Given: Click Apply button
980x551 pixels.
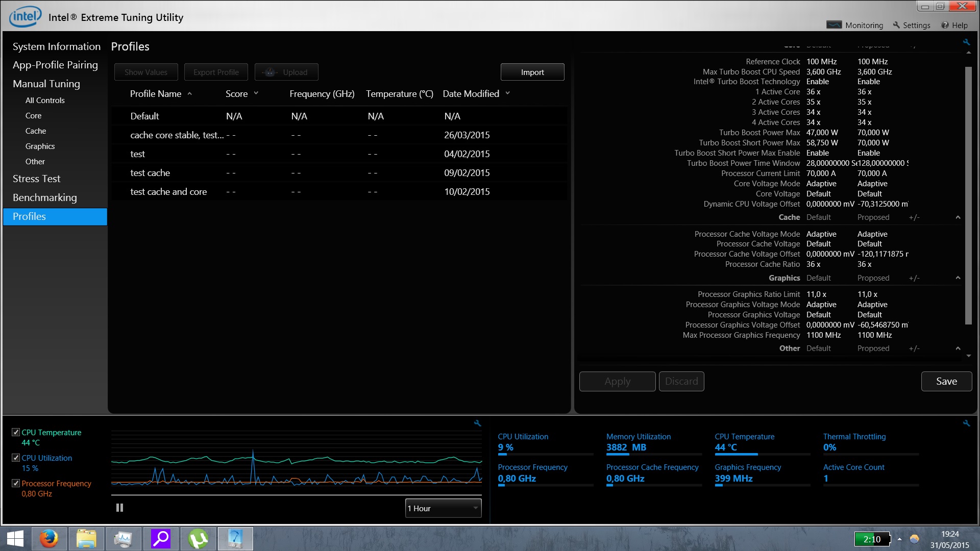Looking at the screenshot, I should [x=617, y=381].
